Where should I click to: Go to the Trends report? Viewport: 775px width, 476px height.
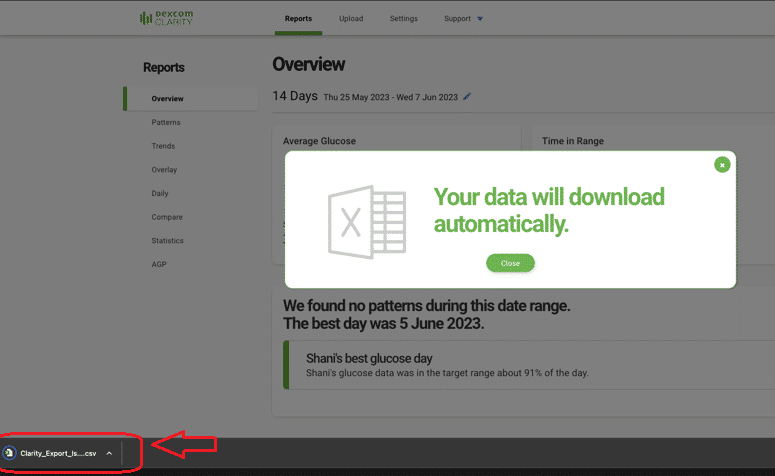163,146
